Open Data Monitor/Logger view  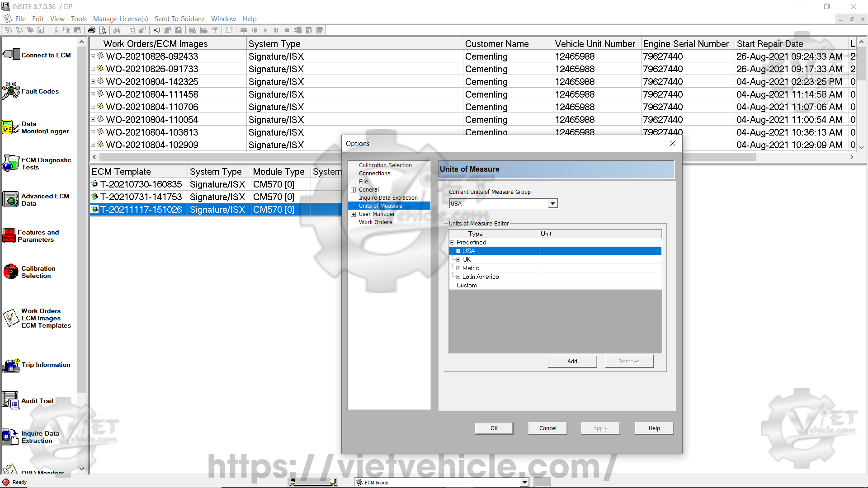11,127
